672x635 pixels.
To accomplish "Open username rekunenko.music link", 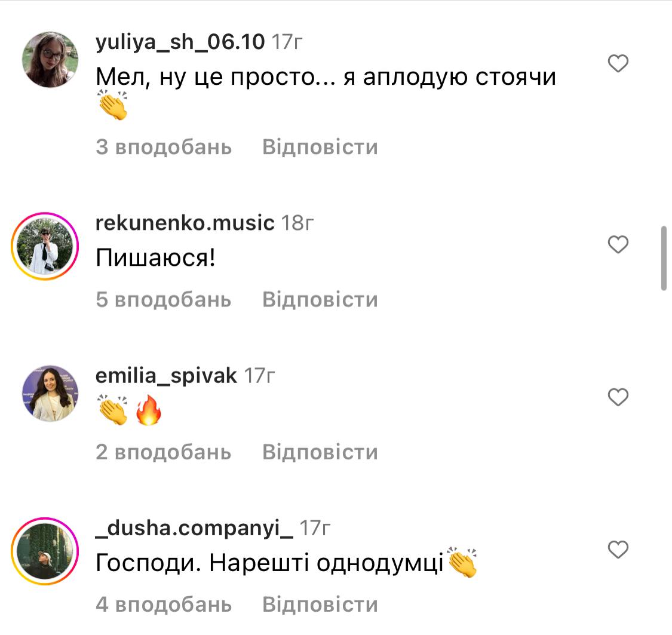I will 185,223.
